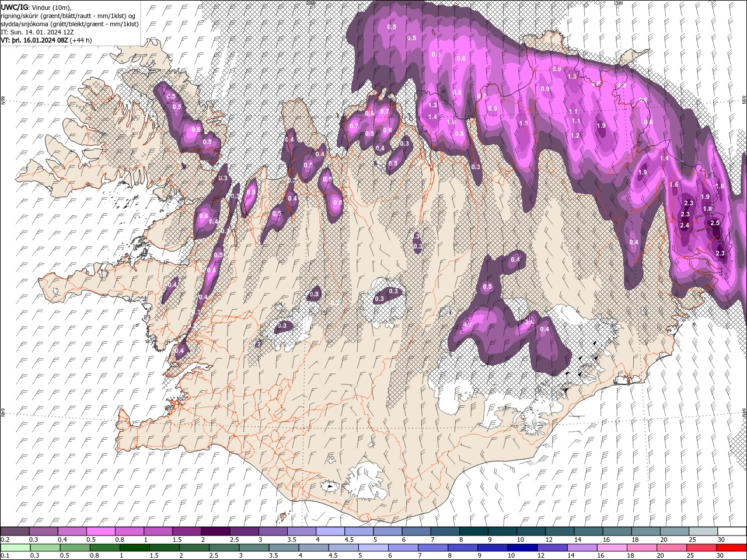Select the dark teal 8–9 swatch in top legend row
The width and height of the screenshot is (747, 560).
(473, 531)
